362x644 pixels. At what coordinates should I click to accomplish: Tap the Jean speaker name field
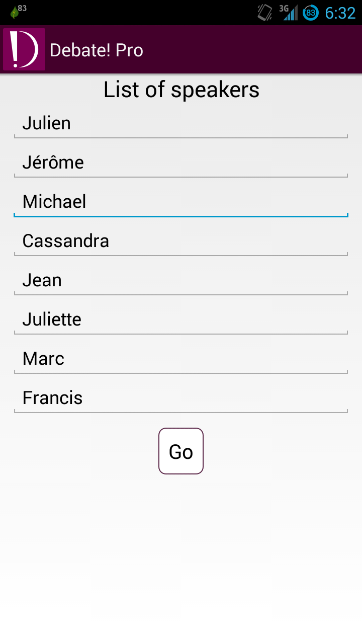(x=181, y=281)
